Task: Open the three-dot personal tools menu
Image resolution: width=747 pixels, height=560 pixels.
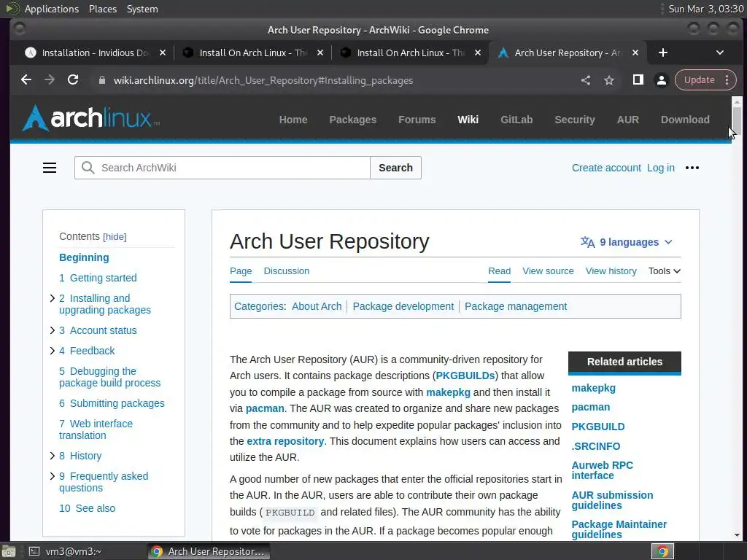Action: (x=692, y=168)
